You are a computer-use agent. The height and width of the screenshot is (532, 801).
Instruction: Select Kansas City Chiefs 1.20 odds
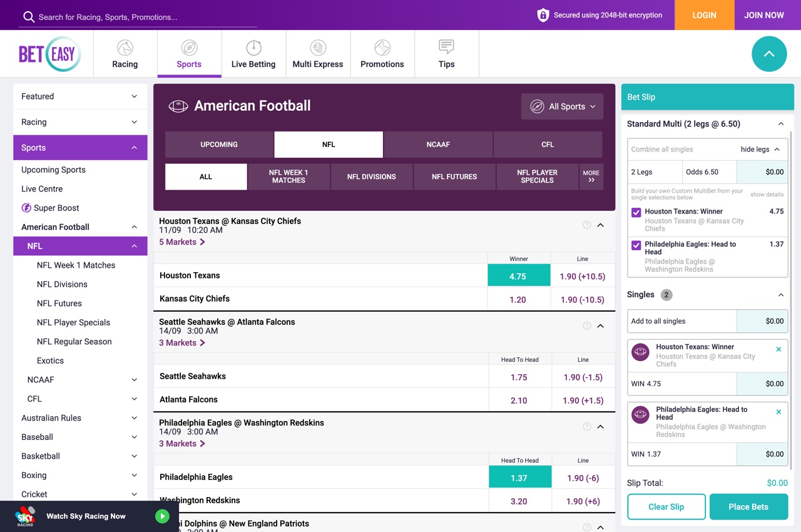pyautogui.click(x=519, y=299)
